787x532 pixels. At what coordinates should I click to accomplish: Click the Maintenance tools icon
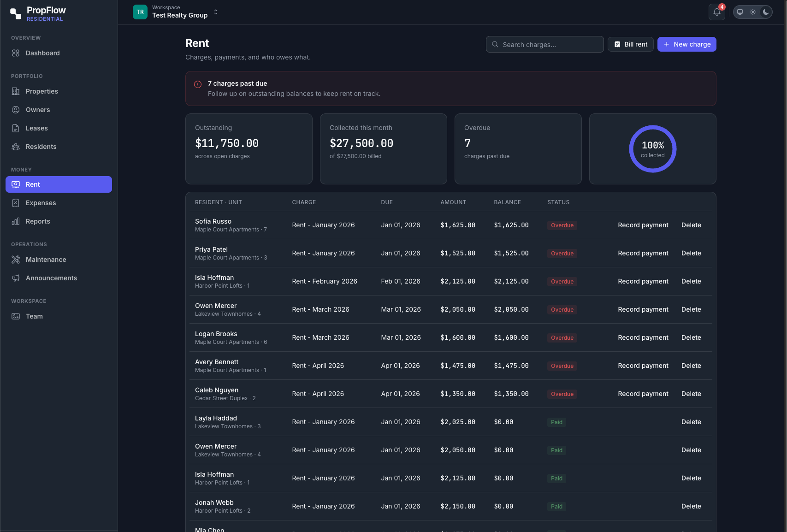16,260
